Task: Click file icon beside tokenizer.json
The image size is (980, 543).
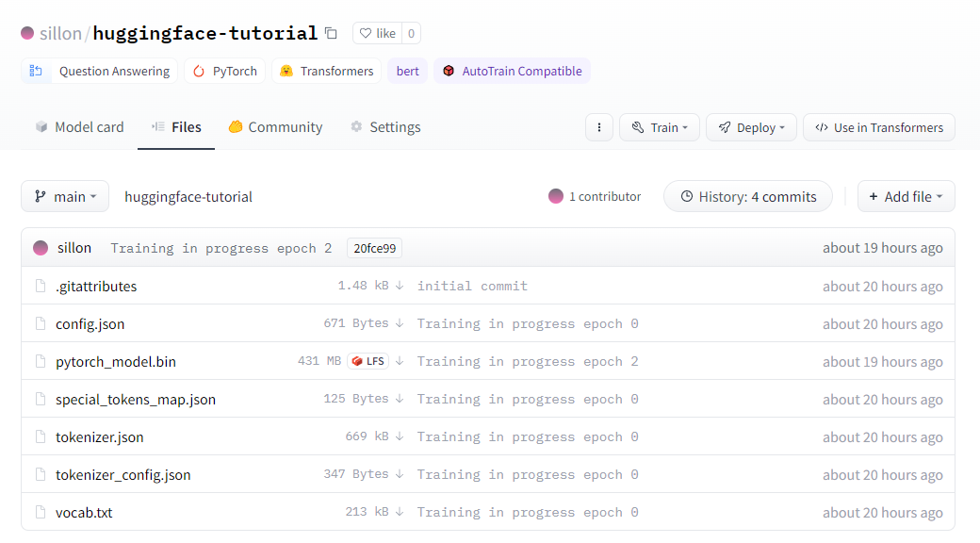Action: pyautogui.click(x=41, y=436)
